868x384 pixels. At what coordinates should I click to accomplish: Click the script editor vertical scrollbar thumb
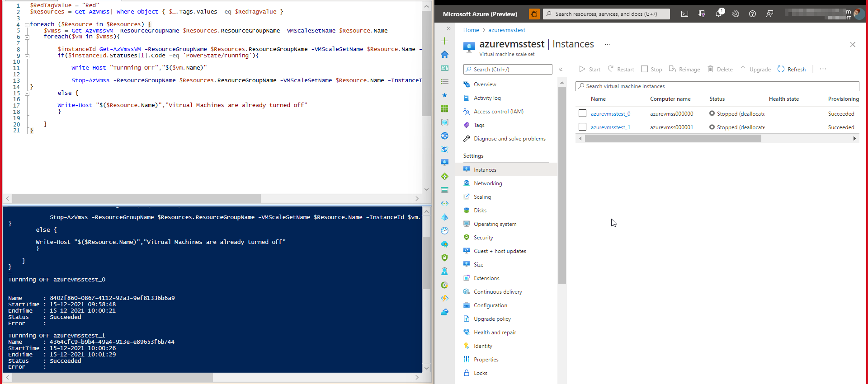point(426,63)
